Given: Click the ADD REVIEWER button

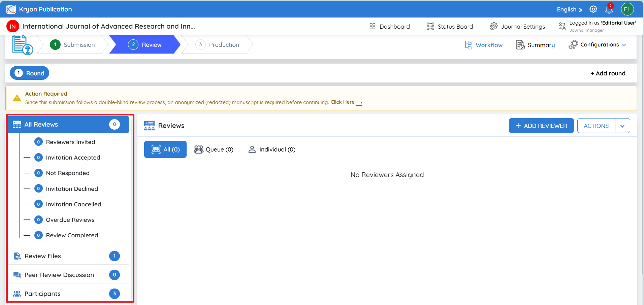Looking at the screenshot, I should pyautogui.click(x=541, y=126).
